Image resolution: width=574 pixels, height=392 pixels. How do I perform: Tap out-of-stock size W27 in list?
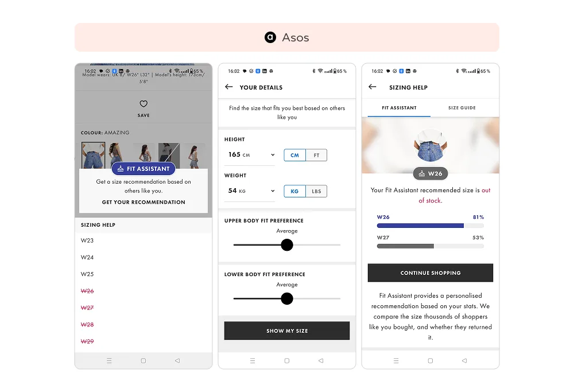(87, 308)
